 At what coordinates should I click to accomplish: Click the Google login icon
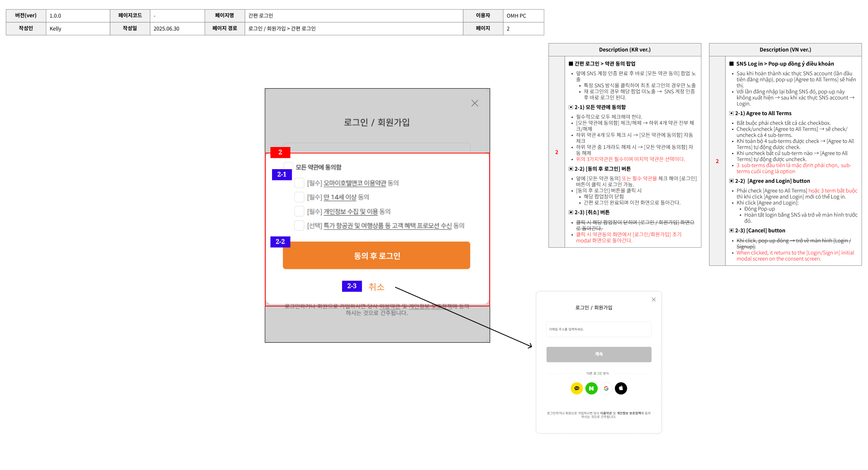coord(606,388)
